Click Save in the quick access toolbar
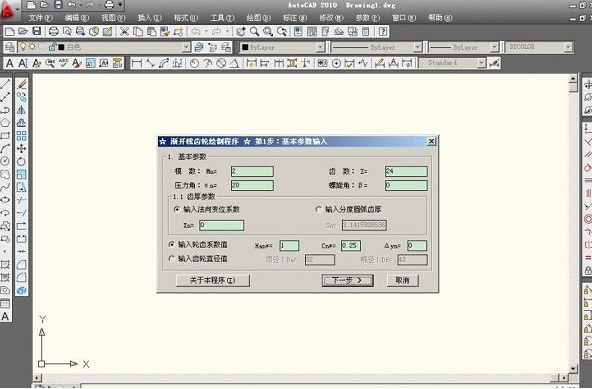 (58, 5)
